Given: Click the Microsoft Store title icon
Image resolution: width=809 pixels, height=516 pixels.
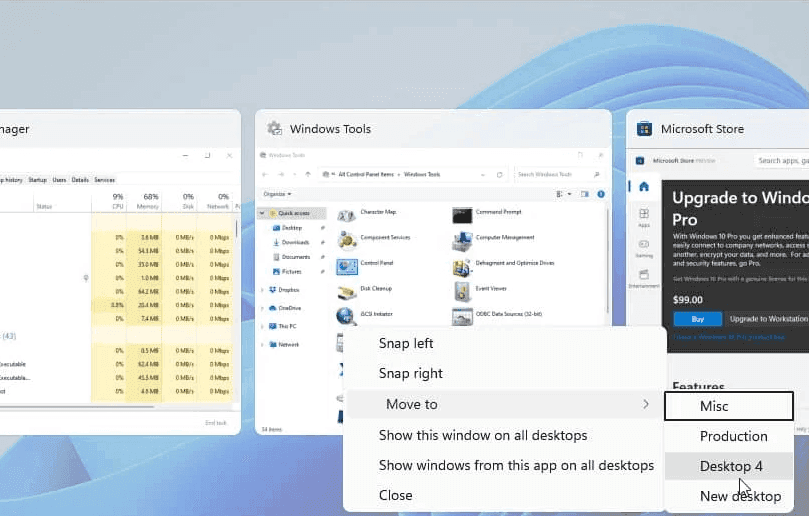Looking at the screenshot, I should [x=644, y=128].
